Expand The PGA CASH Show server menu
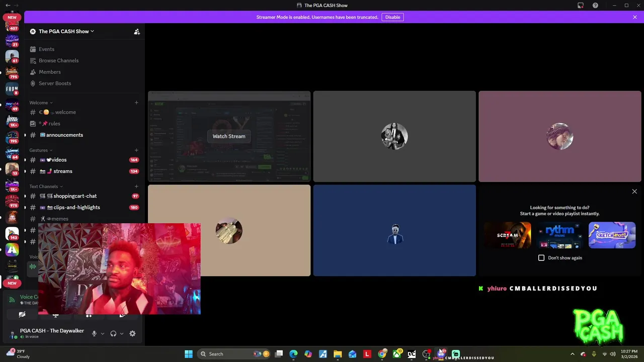Viewport: 644px width, 362px height. (66, 31)
